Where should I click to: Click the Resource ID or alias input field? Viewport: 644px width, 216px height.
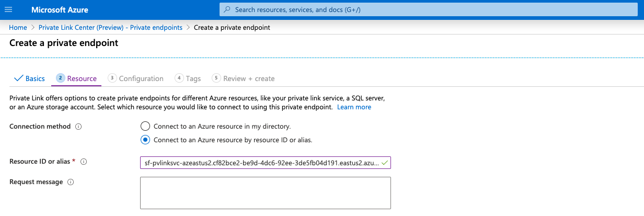(x=266, y=163)
